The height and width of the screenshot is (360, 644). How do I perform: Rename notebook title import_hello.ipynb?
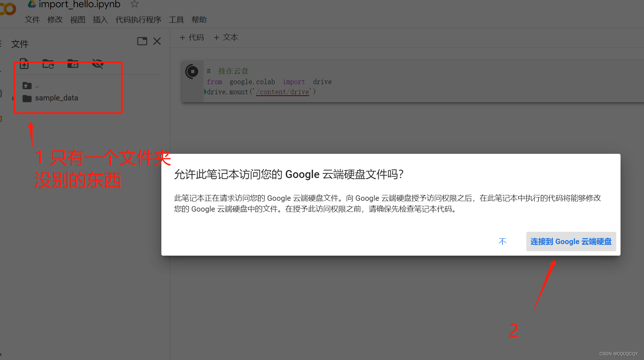(79, 4)
